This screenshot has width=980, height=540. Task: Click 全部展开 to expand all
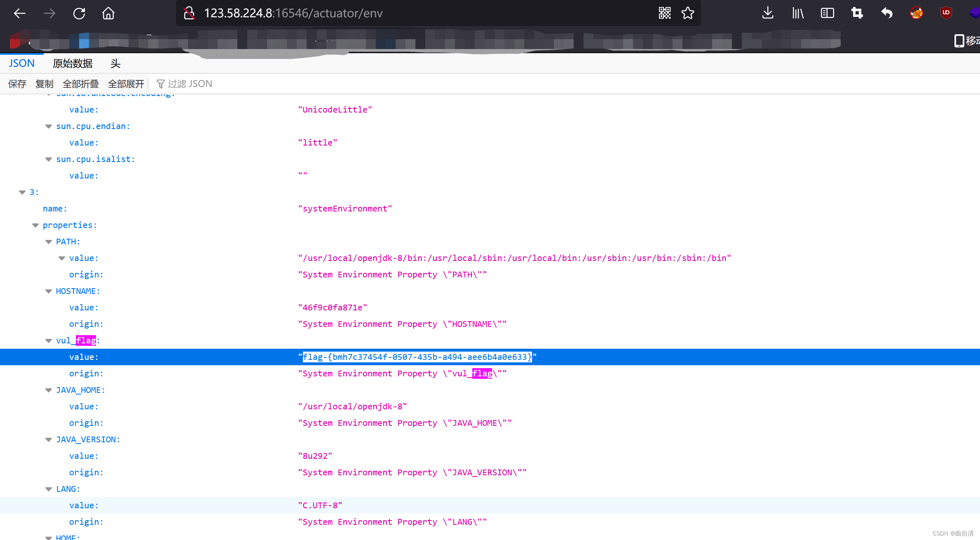[126, 84]
